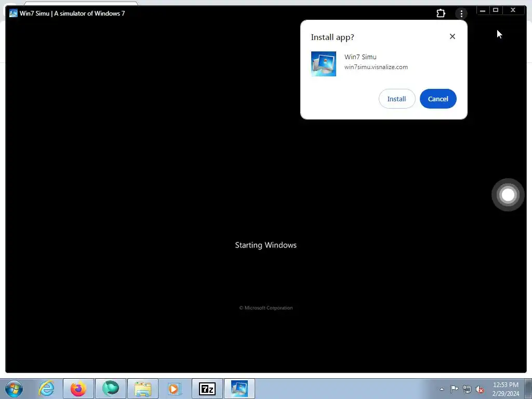Click the Win7 Simu app icon in dialog

pyautogui.click(x=324, y=64)
